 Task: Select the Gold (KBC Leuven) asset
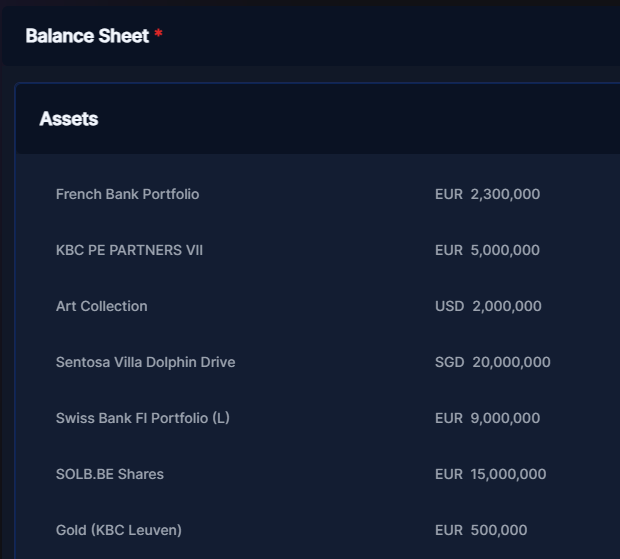pyautogui.click(x=119, y=530)
